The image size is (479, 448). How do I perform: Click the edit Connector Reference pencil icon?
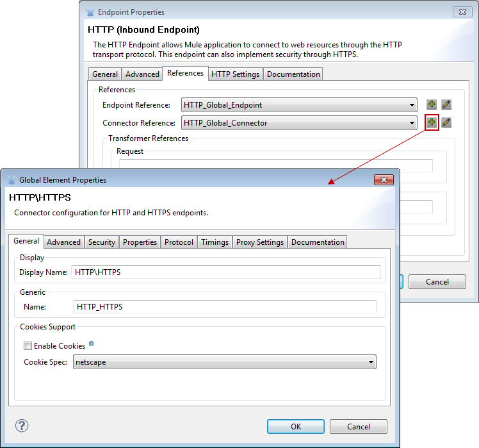point(446,122)
